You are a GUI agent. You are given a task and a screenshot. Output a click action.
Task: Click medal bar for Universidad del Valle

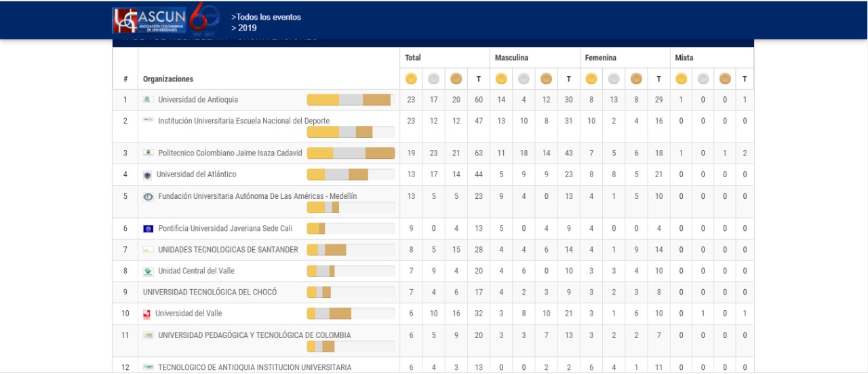pos(351,314)
